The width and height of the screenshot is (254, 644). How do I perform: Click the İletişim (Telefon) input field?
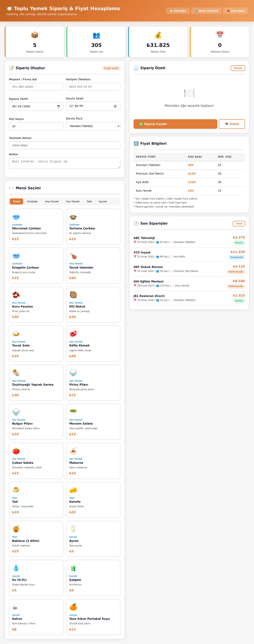tap(93, 87)
